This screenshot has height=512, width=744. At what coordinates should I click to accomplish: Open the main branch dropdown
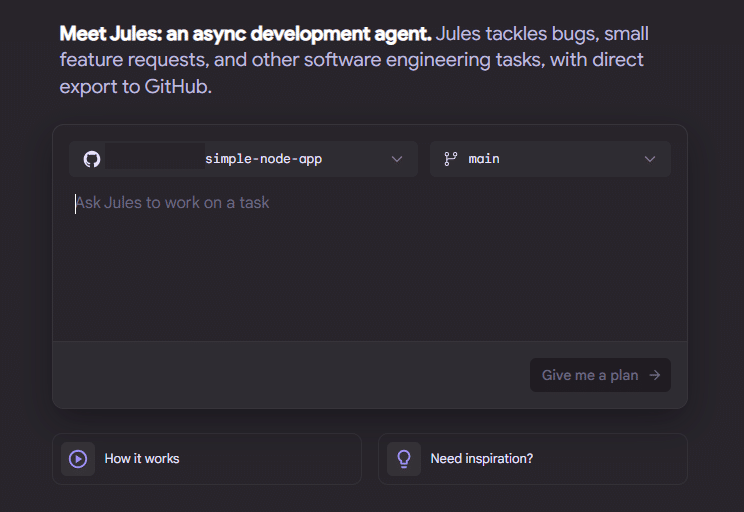point(550,159)
